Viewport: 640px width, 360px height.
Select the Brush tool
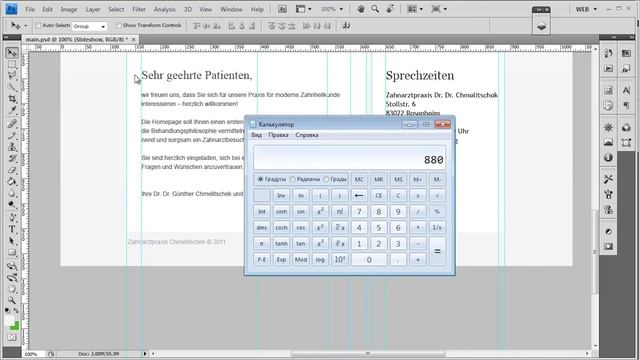(12, 136)
